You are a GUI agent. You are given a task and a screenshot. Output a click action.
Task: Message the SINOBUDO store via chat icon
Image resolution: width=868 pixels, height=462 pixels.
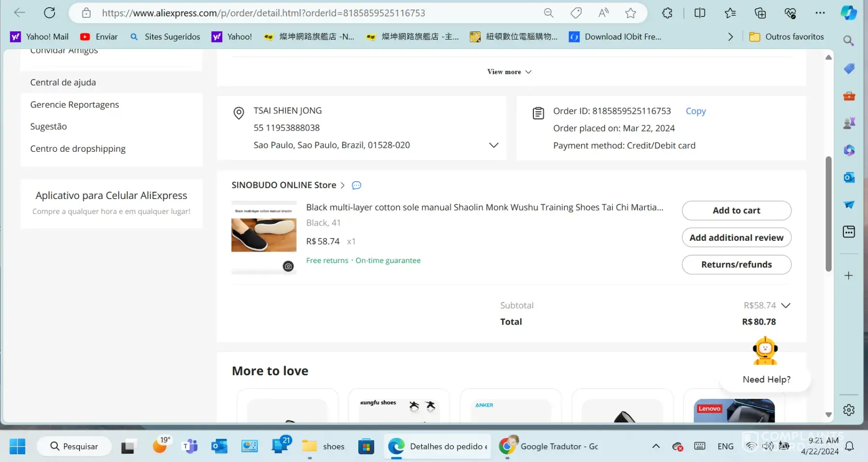(x=356, y=185)
